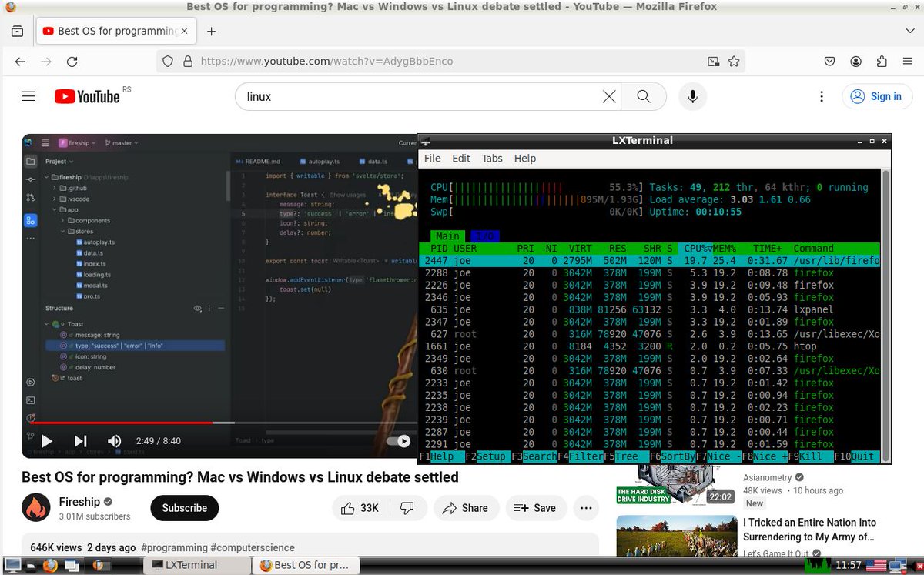Submit search with the magnifier button

point(644,96)
